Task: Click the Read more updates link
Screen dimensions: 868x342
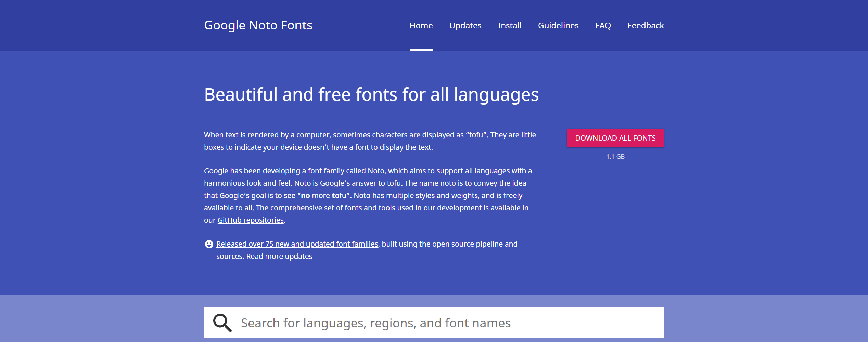Action: tap(279, 256)
